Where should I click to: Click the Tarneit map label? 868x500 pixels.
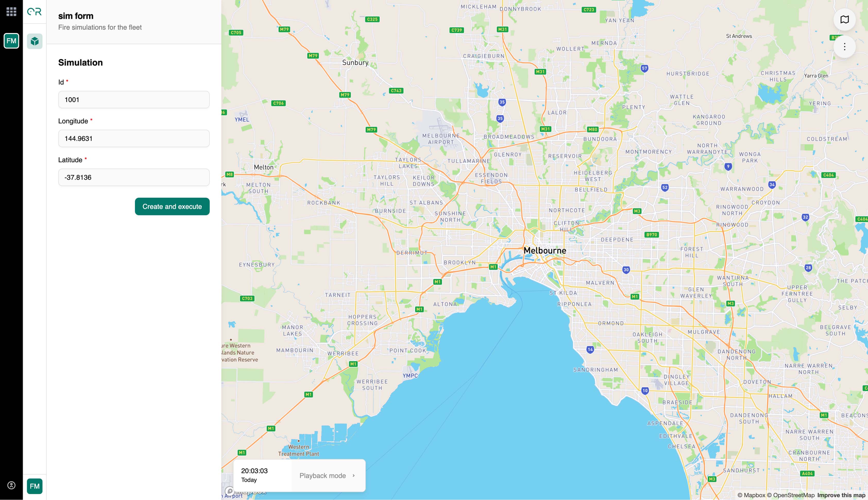pyautogui.click(x=338, y=295)
